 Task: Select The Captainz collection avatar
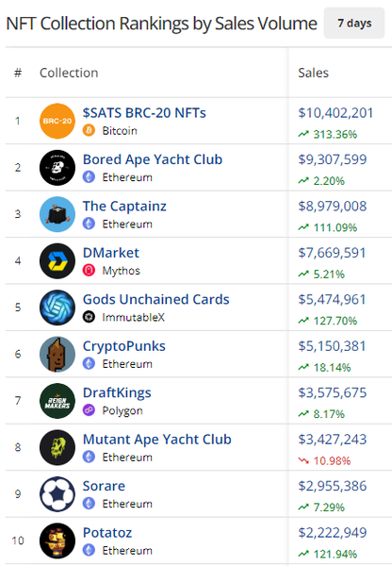57,214
